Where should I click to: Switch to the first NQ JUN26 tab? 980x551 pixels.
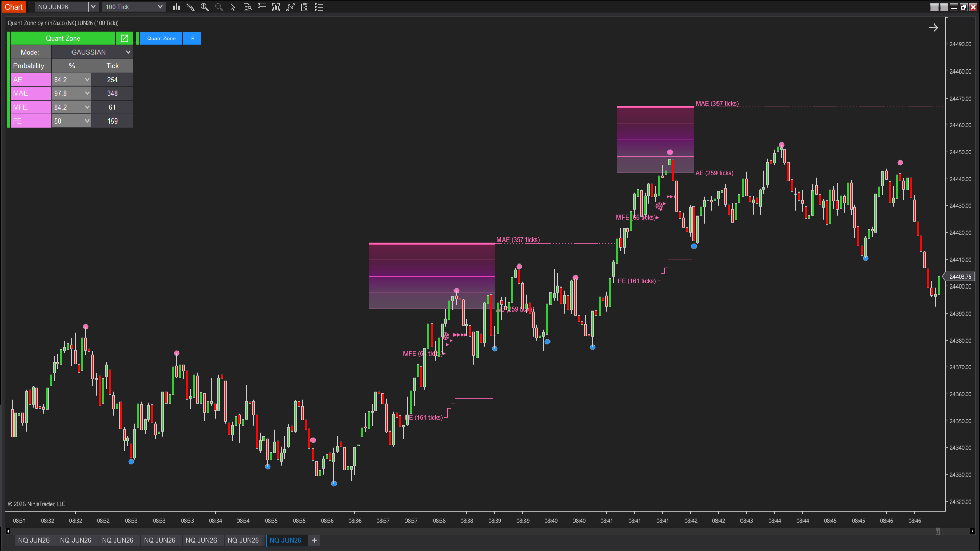point(34,540)
